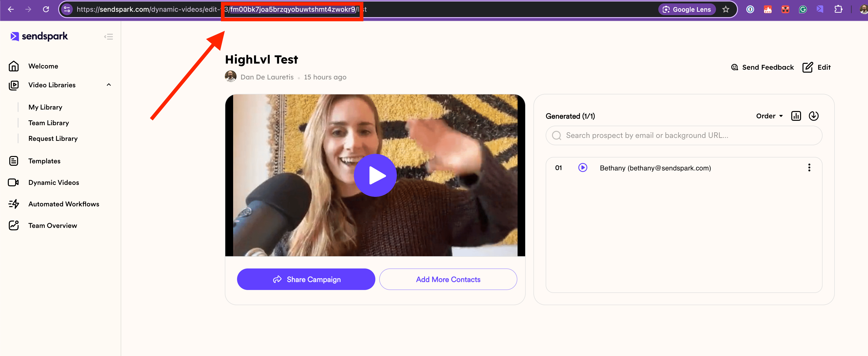Open Request Library

pyautogui.click(x=53, y=139)
